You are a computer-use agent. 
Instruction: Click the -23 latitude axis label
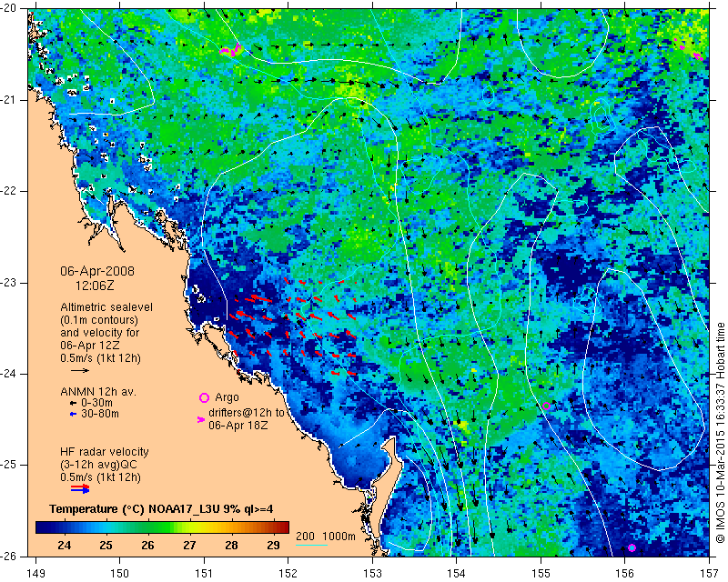click(x=8, y=283)
